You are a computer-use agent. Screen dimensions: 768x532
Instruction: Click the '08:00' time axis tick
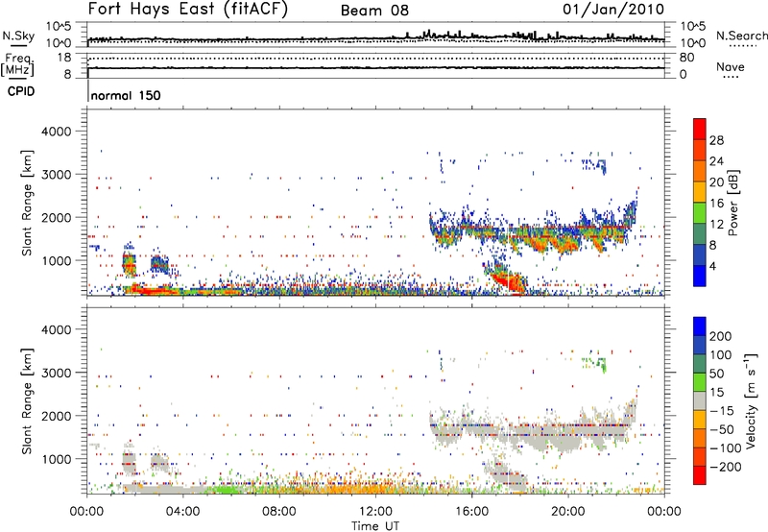click(279, 512)
